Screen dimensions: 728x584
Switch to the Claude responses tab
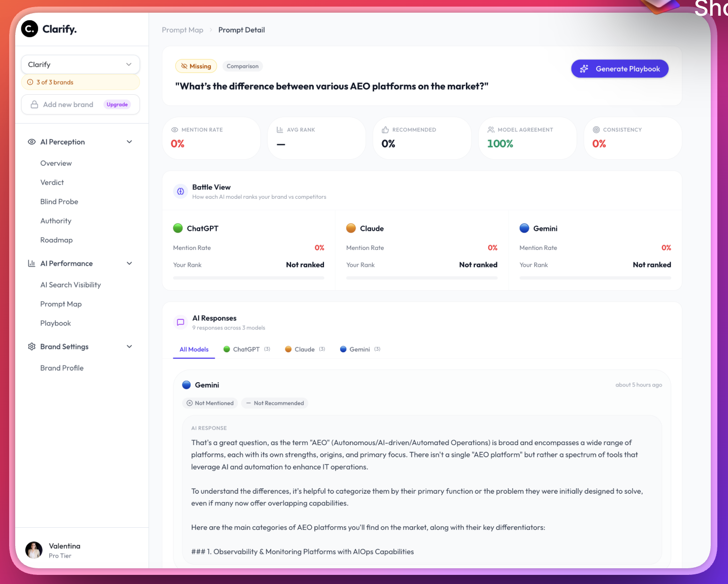305,349
